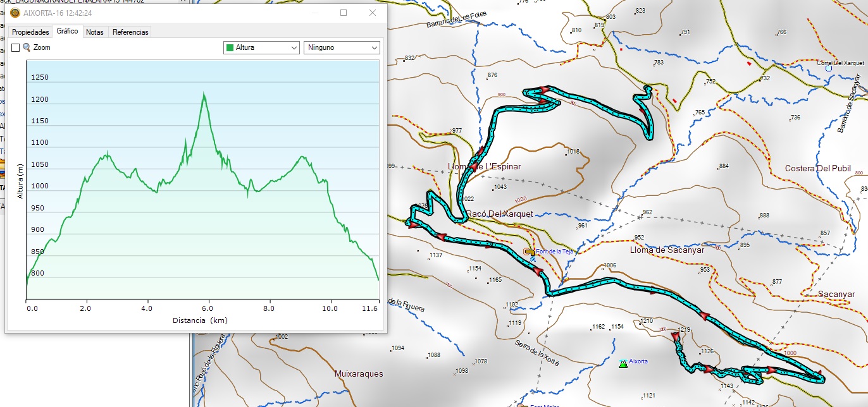This screenshot has width=868, height=407.
Task: Click the green Altura series color square
Action: (x=230, y=47)
